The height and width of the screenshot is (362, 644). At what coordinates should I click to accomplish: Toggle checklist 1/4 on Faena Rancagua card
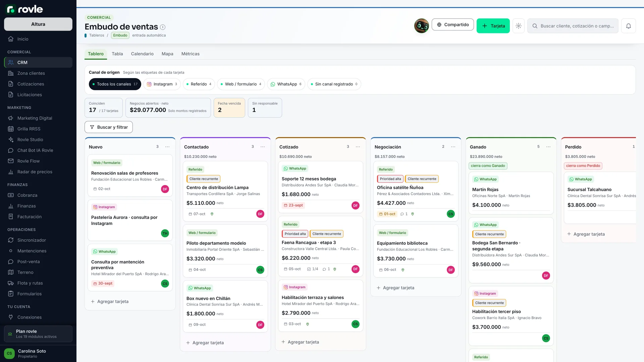(x=313, y=269)
